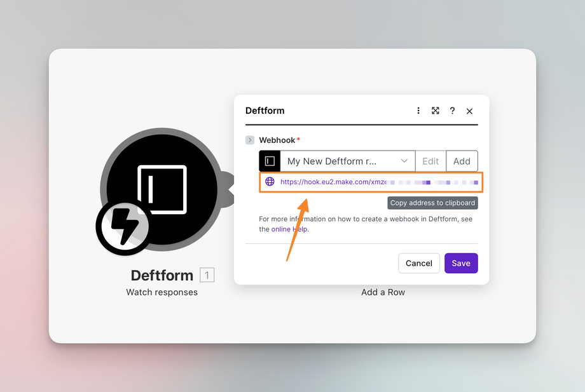Click the hook.eu2.make.com webhook URL
Image resolution: width=585 pixels, height=392 pixels.
tap(379, 182)
